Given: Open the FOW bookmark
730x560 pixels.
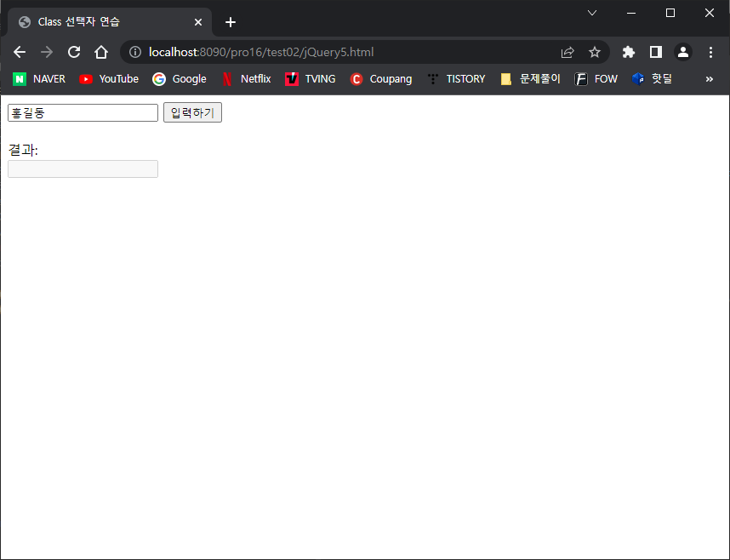Looking at the screenshot, I should 596,79.
